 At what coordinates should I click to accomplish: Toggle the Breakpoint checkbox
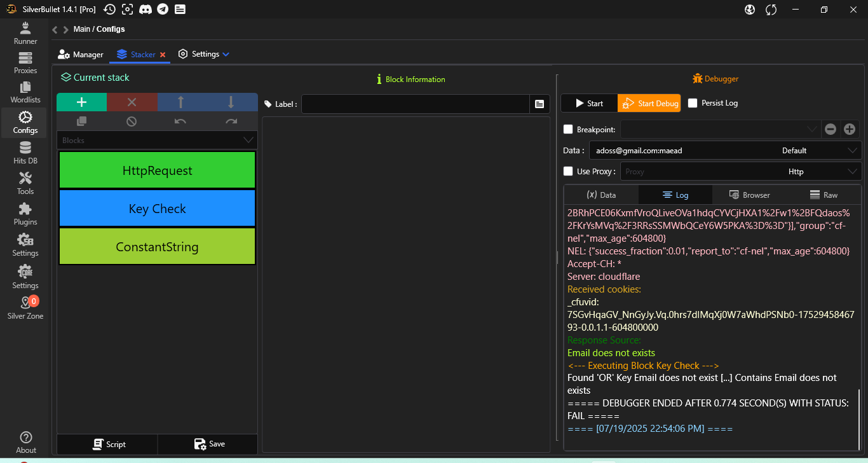(x=568, y=129)
